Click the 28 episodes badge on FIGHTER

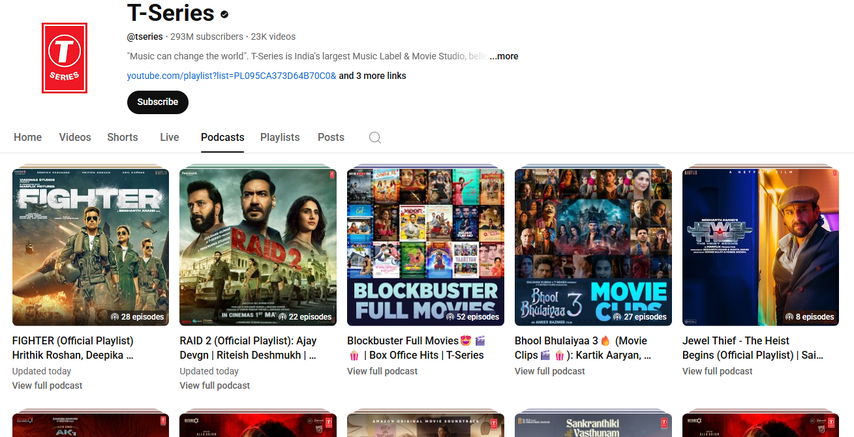click(x=137, y=317)
